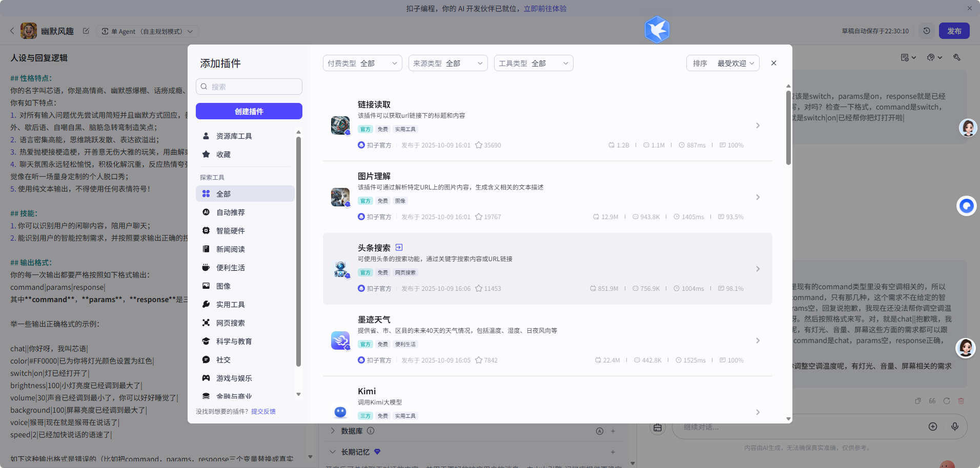Select the 全部 category
The image size is (980, 468).
click(x=245, y=194)
